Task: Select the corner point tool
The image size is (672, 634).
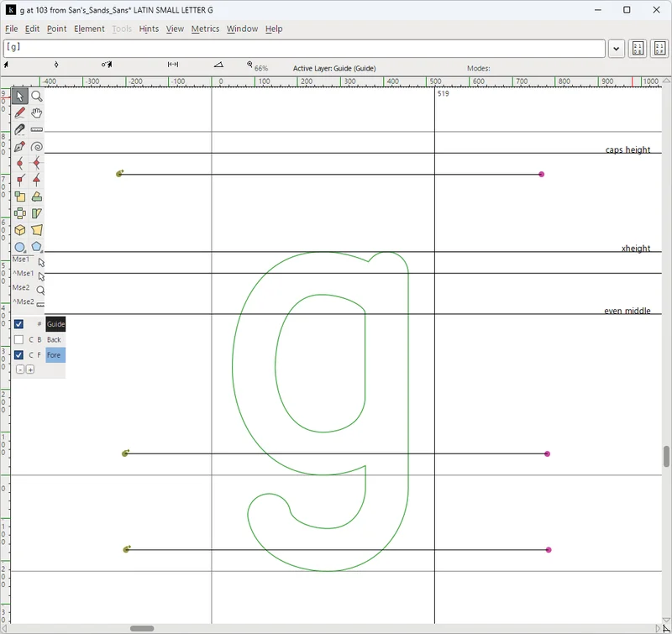Action: point(19,180)
